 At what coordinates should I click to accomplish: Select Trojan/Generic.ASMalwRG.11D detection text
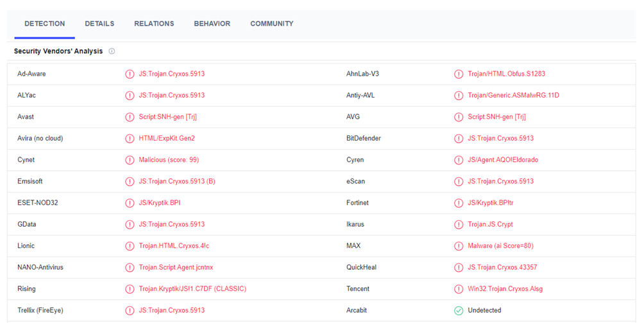(x=513, y=95)
